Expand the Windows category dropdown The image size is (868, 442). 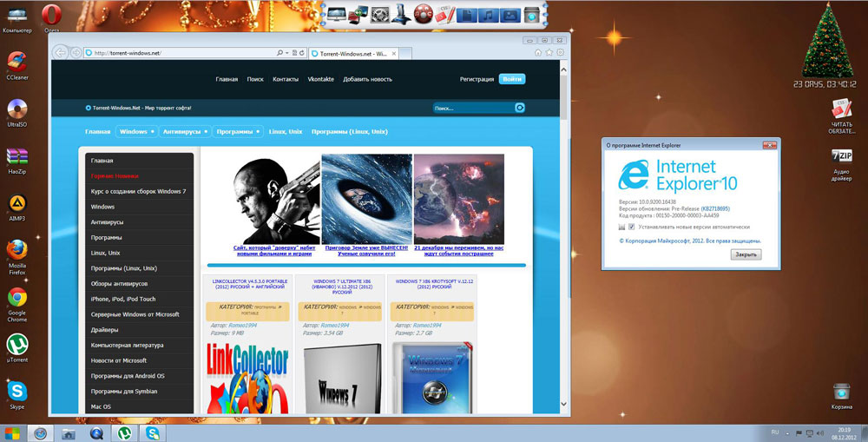154,132
